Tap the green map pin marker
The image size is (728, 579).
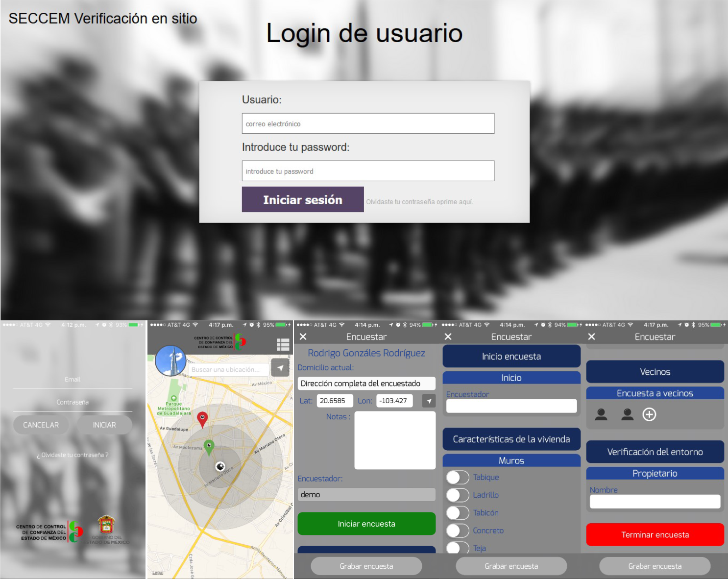pos(209,446)
